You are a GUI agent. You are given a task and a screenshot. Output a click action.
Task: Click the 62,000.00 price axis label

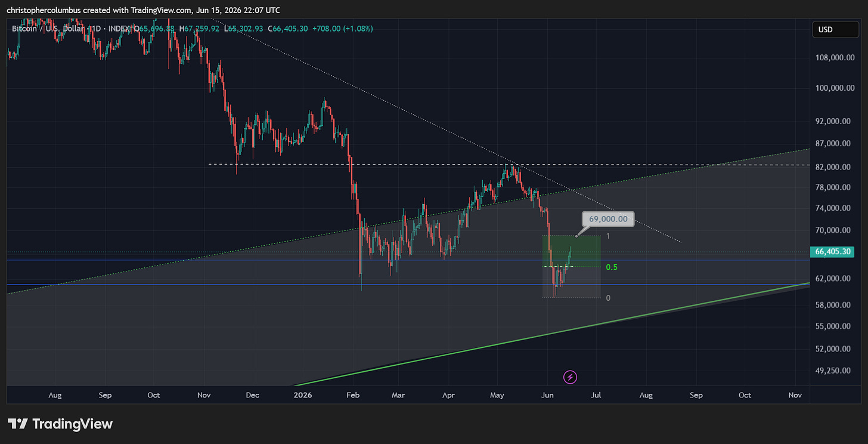pyautogui.click(x=833, y=279)
